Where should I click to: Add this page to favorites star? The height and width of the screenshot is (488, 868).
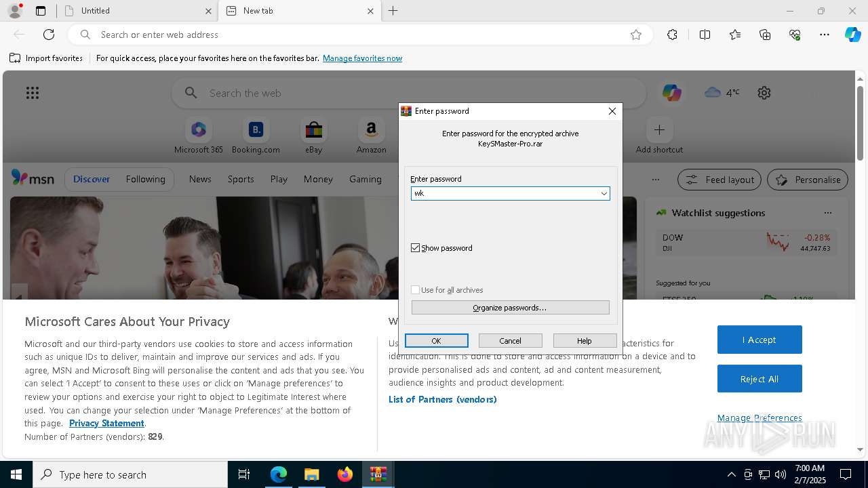tap(636, 35)
